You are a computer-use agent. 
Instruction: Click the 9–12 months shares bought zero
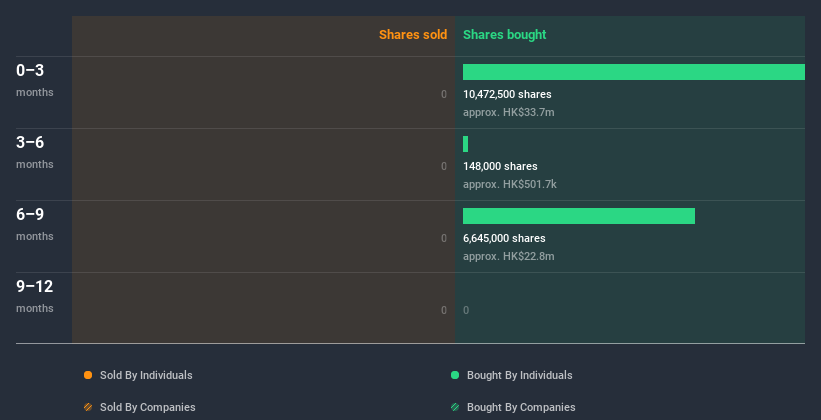tap(466, 310)
